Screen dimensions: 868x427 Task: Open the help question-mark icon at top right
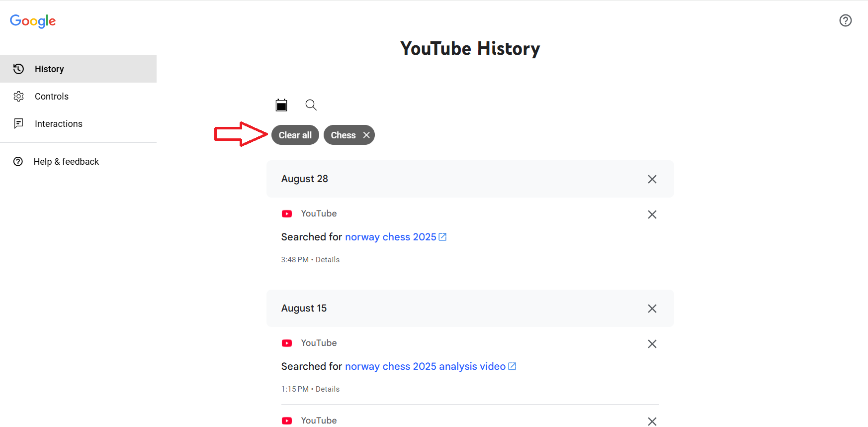point(845,20)
